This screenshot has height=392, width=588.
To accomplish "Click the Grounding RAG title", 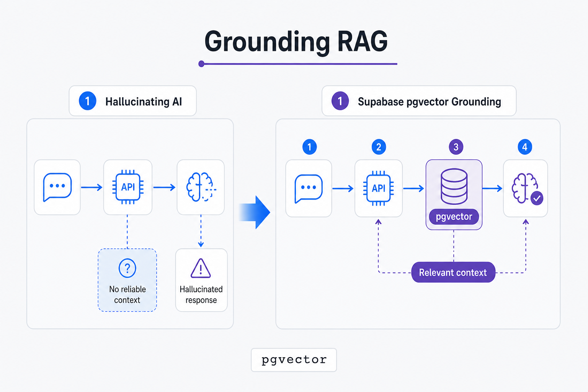I will click(296, 41).
